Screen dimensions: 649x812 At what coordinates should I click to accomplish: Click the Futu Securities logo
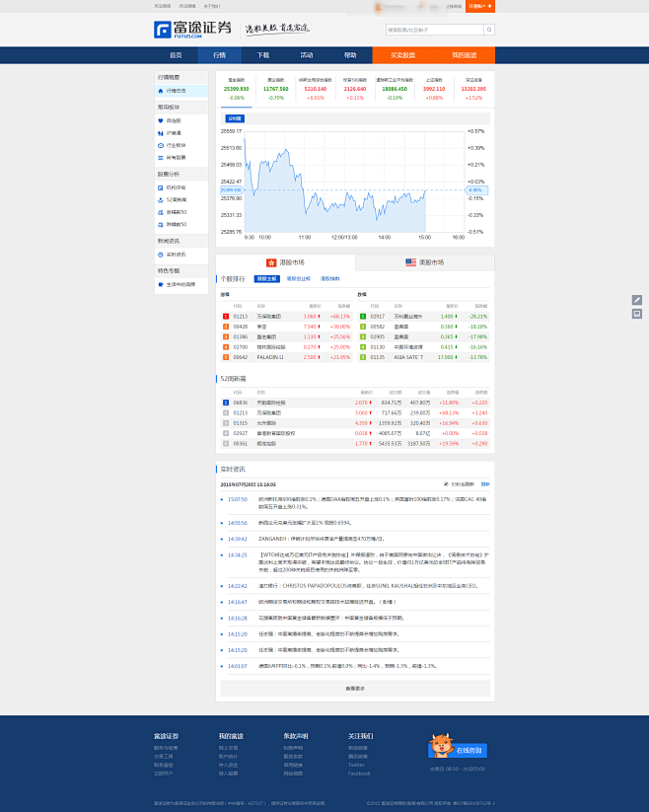193,29
